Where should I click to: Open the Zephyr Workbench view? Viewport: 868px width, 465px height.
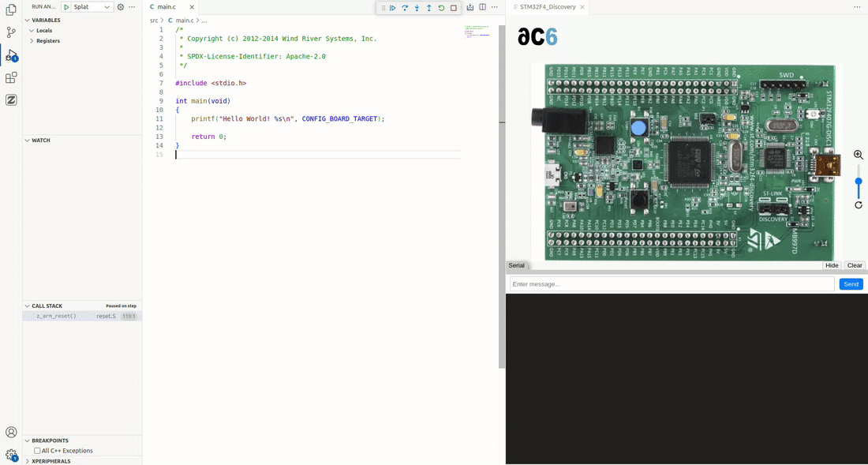pos(10,100)
